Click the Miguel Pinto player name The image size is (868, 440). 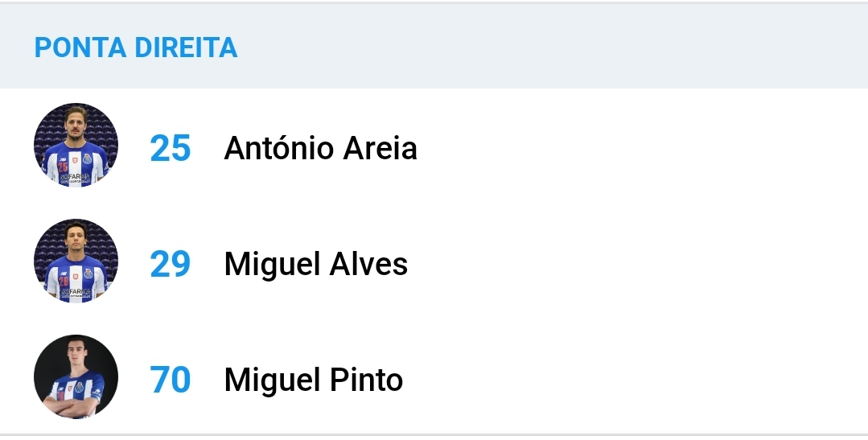pyautogui.click(x=313, y=380)
